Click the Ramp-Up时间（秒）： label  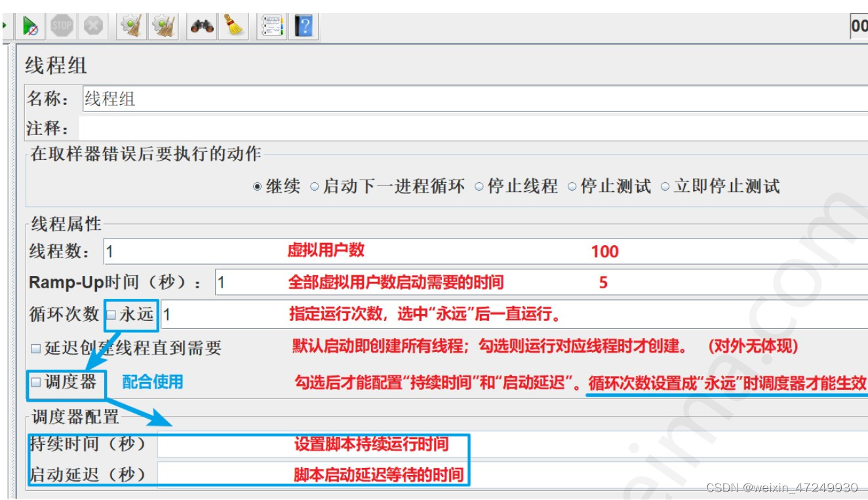pos(117,283)
